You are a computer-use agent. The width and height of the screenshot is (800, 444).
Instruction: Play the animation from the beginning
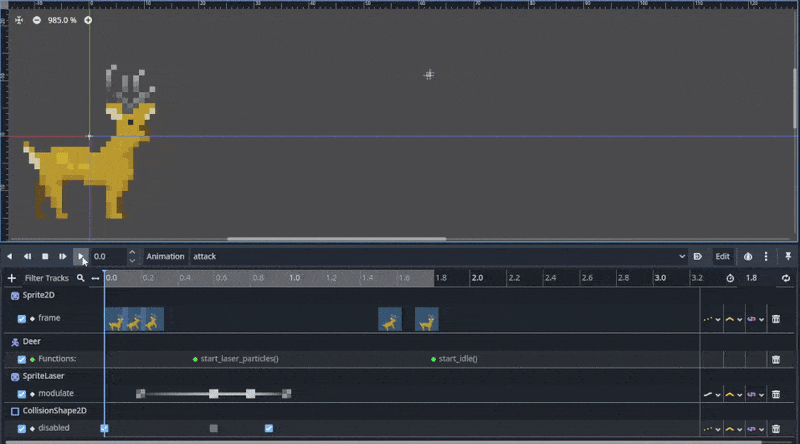point(63,256)
